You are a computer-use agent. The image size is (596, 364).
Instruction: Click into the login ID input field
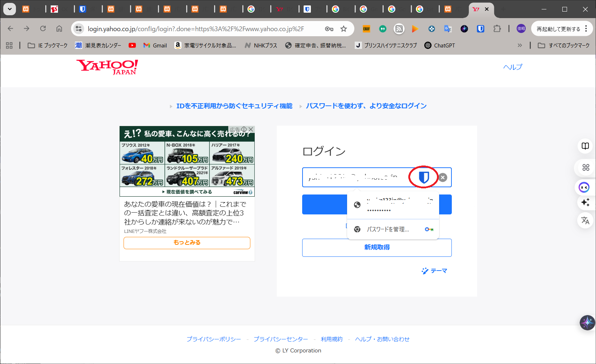[355, 177]
